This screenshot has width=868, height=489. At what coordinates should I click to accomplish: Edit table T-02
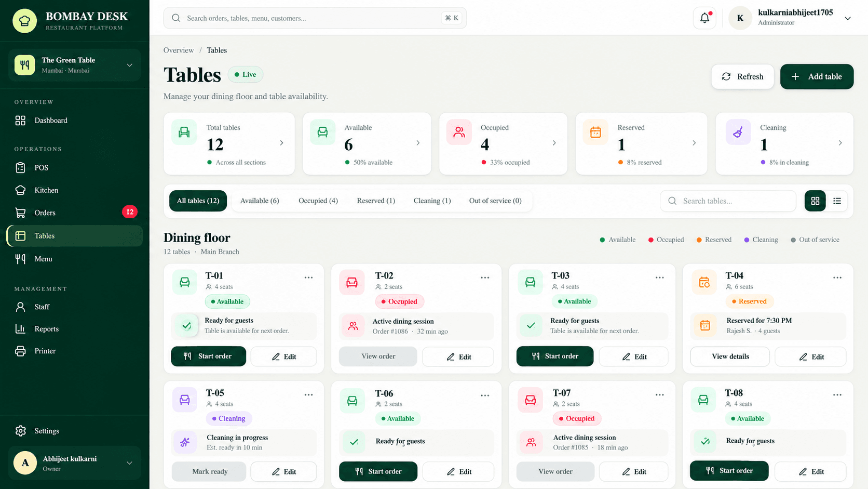coord(458,356)
